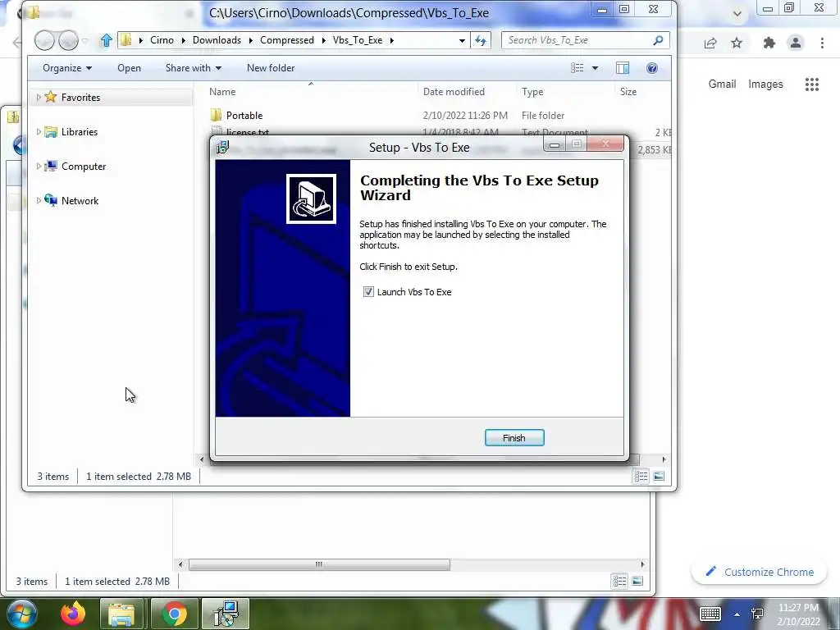Select Downloads in the address breadcrumb

tap(217, 40)
